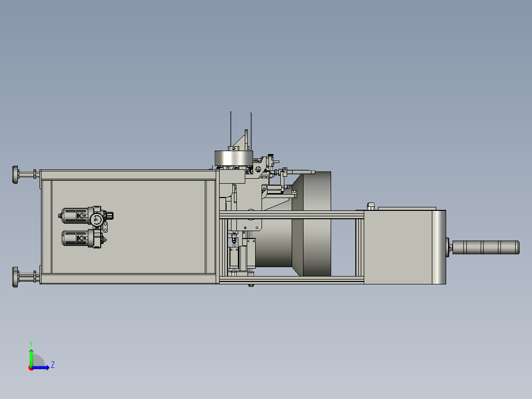Select the upper aluminum extrusion rail
532x399 pixels.
tap(292, 215)
